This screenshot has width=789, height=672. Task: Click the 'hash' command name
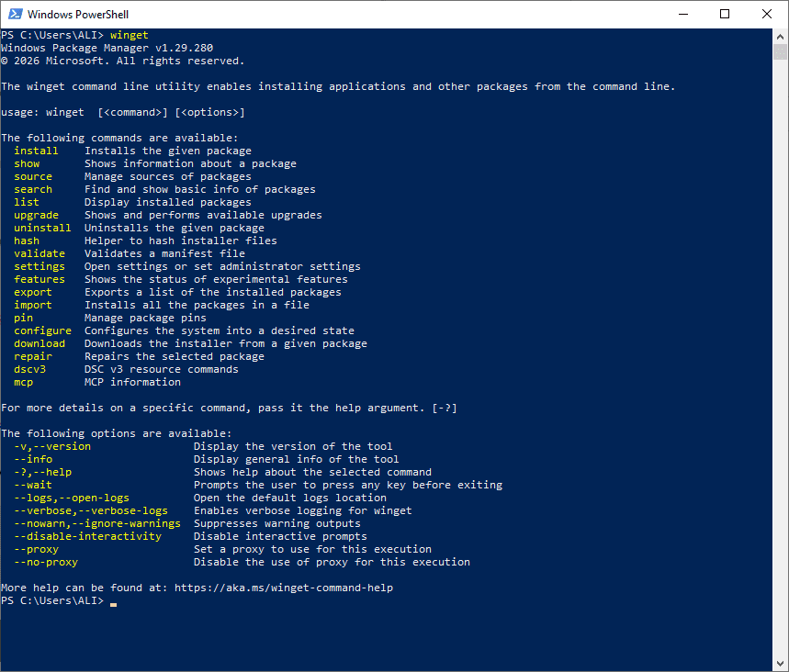coord(27,241)
